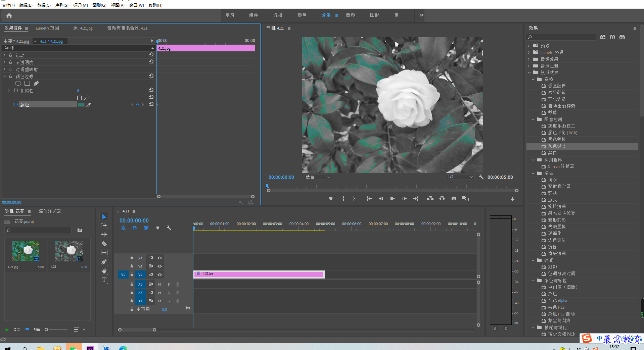Click the 相似性 value 6
The width and height of the screenshot is (644, 350).
click(x=78, y=91)
